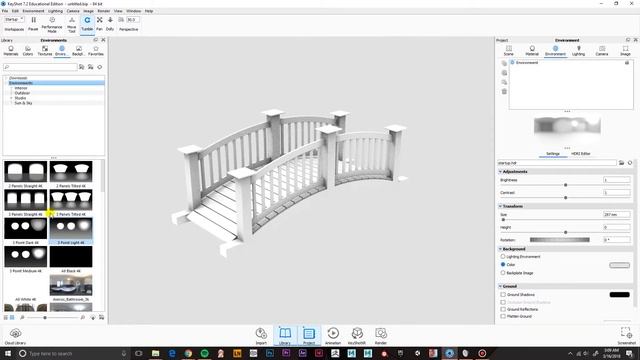Select the 2 Panels Straight 4K environment

pyautogui.click(x=25, y=174)
